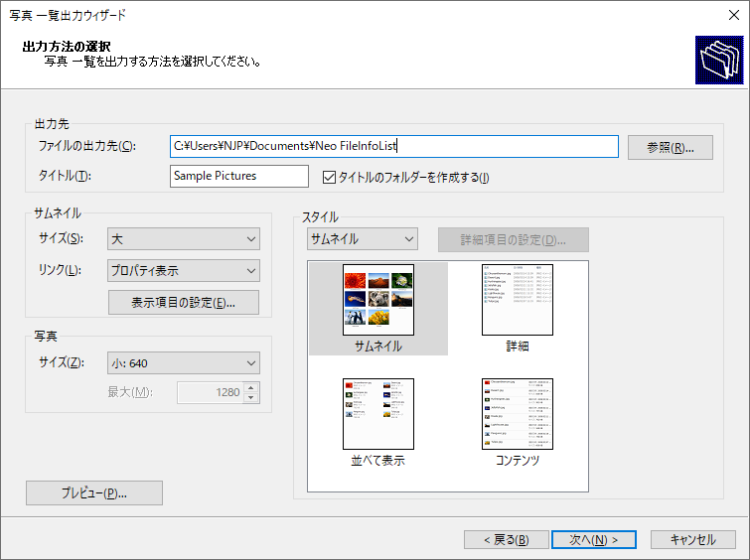Click the プレビュー button

click(94, 493)
